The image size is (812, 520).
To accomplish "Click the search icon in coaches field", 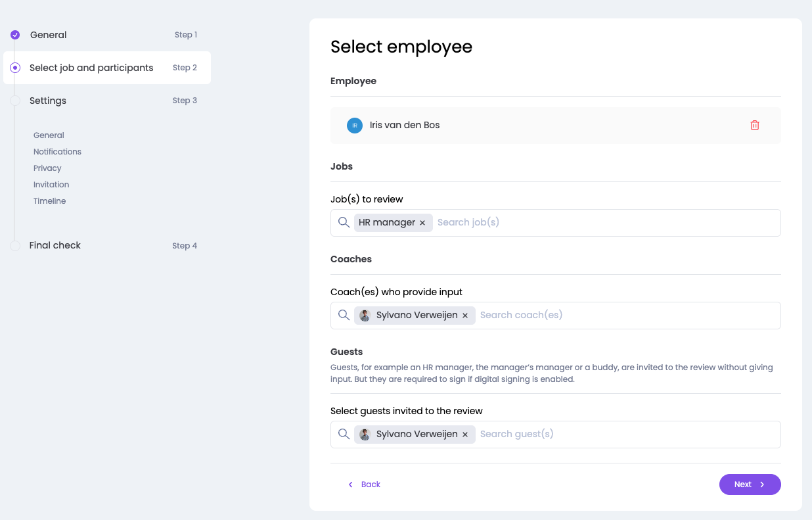I will pos(344,315).
